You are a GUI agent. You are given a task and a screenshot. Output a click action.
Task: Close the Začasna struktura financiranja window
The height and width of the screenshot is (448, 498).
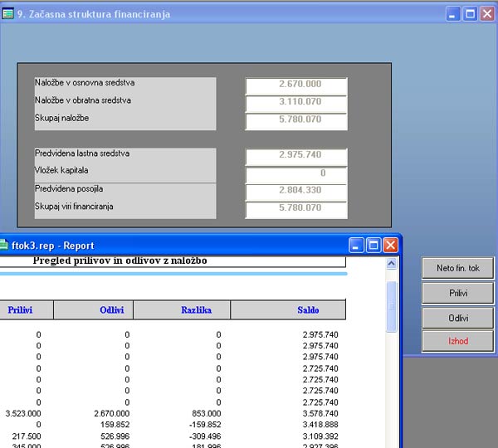(486, 13)
